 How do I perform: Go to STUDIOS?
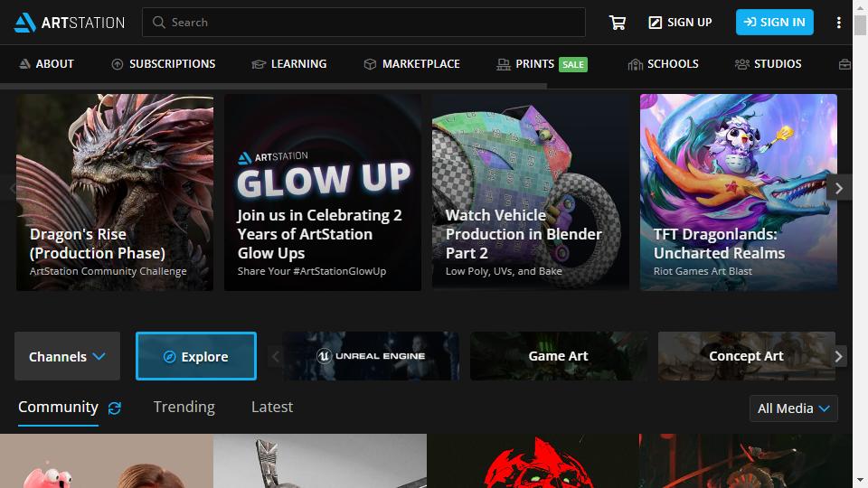(769, 64)
